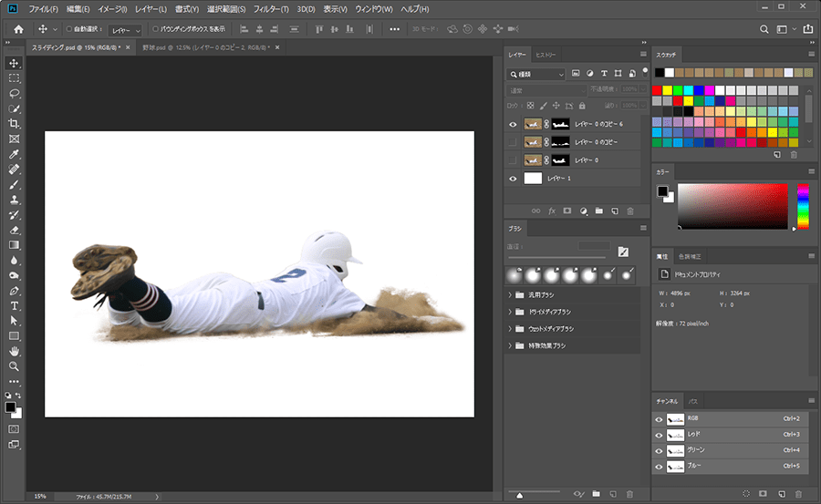The width and height of the screenshot is (821, 504).
Task: Choose the Clone Stamp tool
Action: 14,200
